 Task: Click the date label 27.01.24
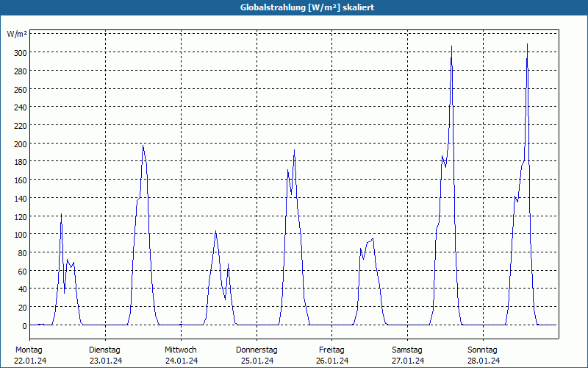click(408, 361)
